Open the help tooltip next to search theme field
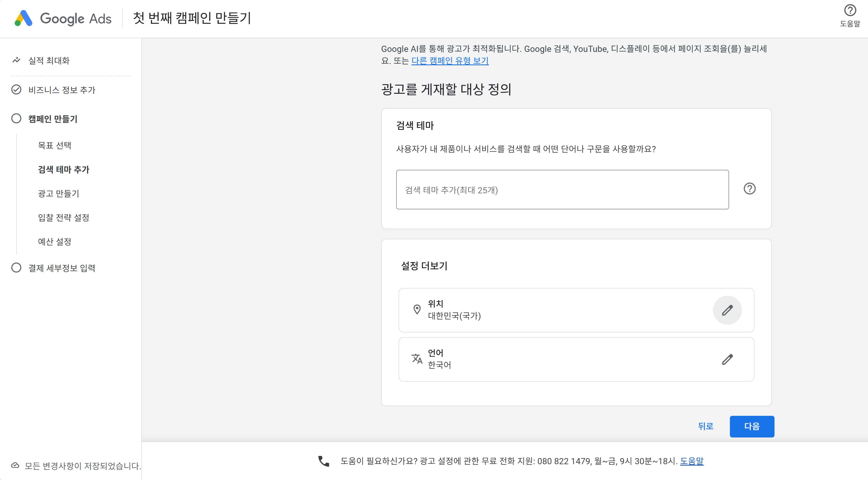 pos(749,189)
